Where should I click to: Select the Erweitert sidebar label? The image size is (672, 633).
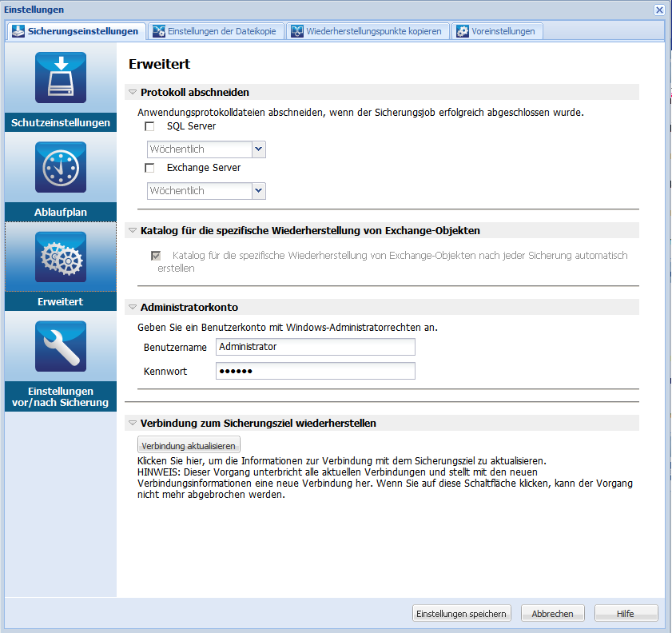click(61, 302)
